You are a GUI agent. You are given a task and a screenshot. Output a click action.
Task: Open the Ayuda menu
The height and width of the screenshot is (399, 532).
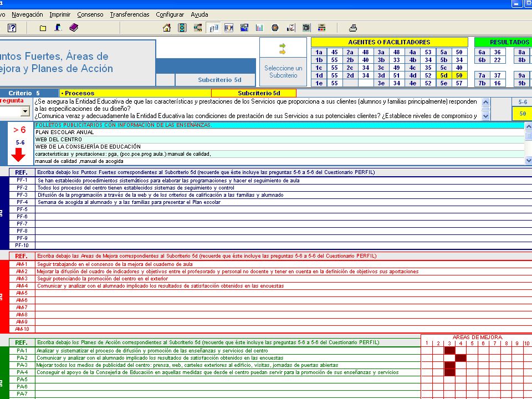pyautogui.click(x=199, y=14)
